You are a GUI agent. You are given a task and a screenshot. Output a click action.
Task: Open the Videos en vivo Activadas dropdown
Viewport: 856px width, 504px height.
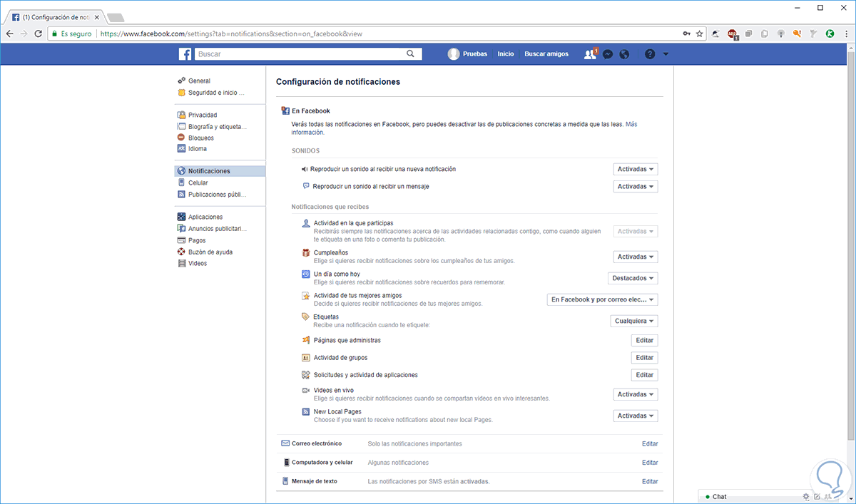[636, 394]
